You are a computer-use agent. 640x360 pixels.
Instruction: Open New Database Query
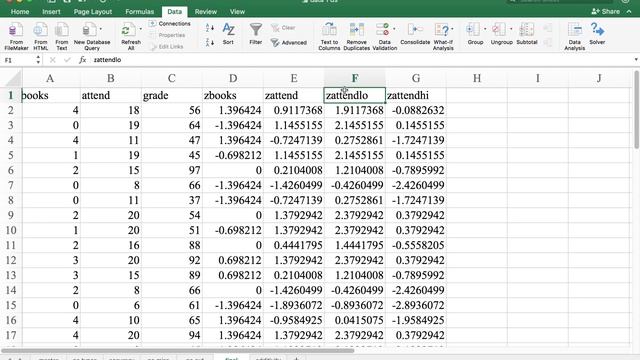coord(91,36)
